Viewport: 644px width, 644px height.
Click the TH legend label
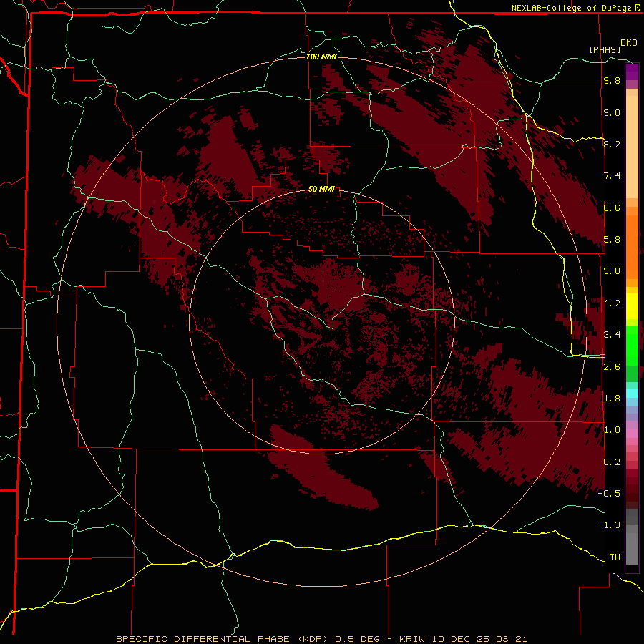[x=615, y=557]
